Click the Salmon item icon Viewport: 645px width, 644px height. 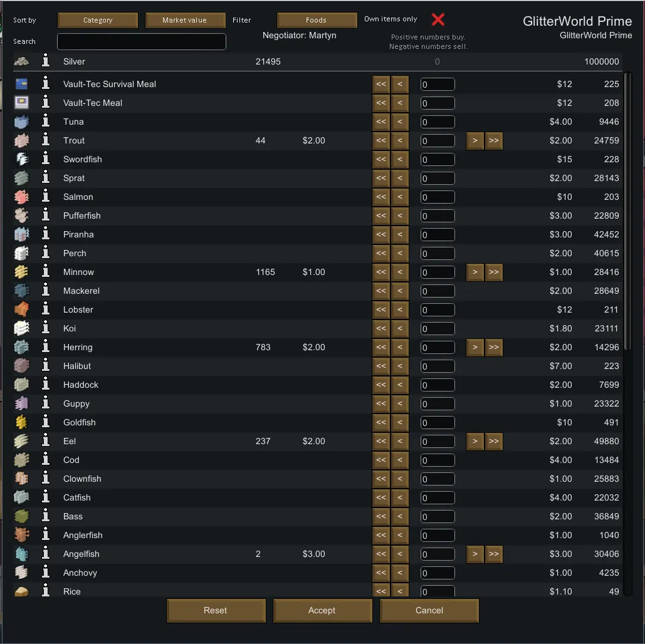tap(21, 197)
